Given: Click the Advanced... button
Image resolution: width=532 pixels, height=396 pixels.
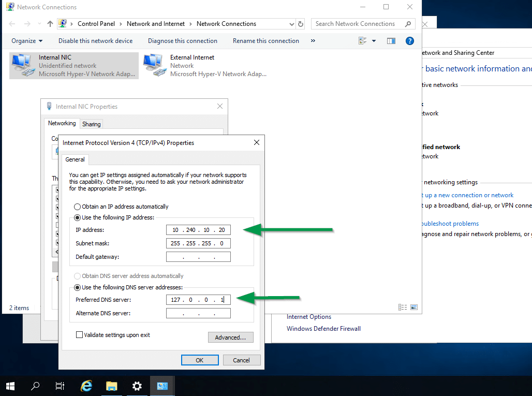Looking at the screenshot, I should pyautogui.click(x=230, y=338).
